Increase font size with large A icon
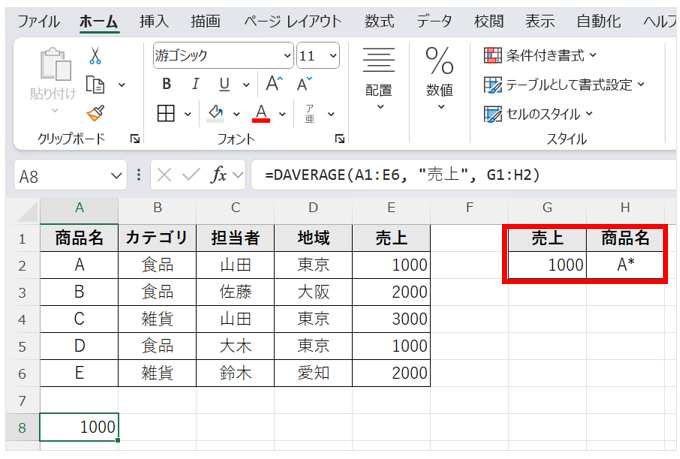680x459 pixels. point(274,84)
